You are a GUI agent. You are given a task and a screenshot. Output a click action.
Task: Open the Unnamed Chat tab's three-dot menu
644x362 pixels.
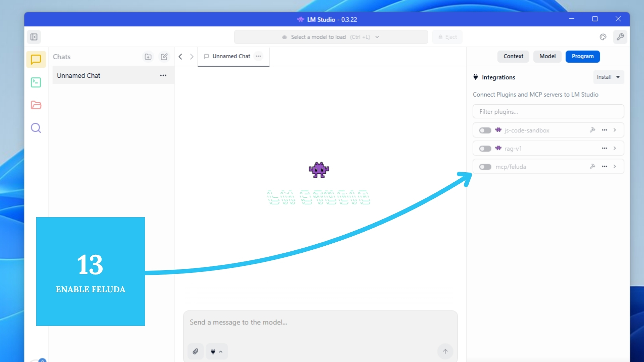pyautogui.click(x=258, y=56)
